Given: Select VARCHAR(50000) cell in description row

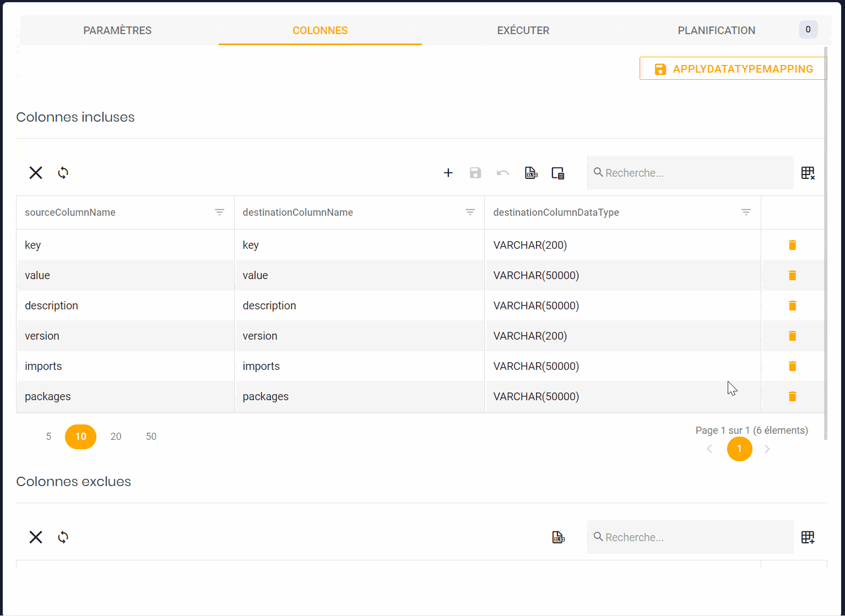Looking at the screenshot, I should click(622, 306).
